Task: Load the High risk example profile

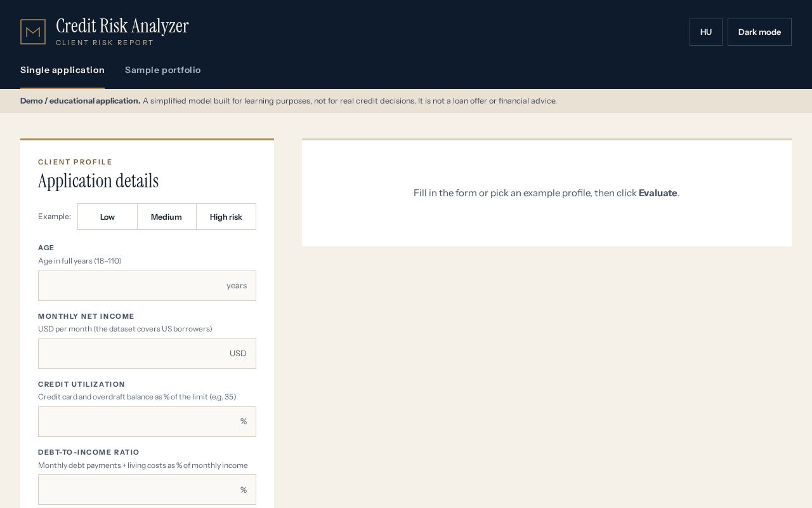Action: 226,217
